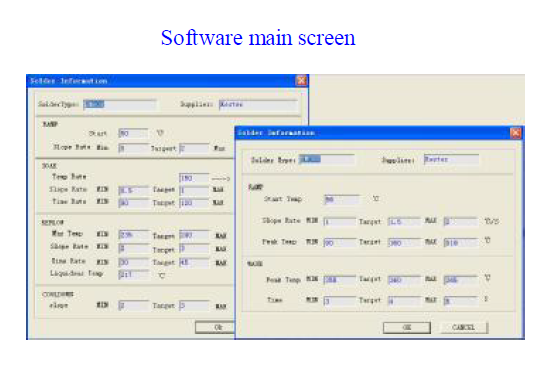544x372 pixels.
Task: Close the front Solder Information dialog
Action: 515,133
